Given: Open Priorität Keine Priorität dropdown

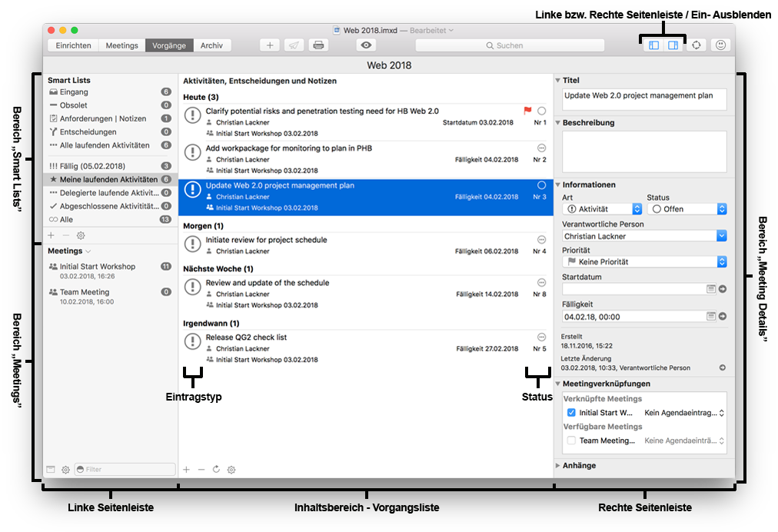Looking at the screenshot, I should click(x=644, y=261).
